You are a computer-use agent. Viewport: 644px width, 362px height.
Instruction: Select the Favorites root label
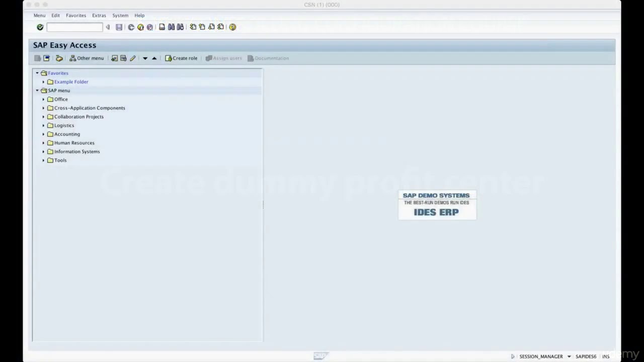58,73
